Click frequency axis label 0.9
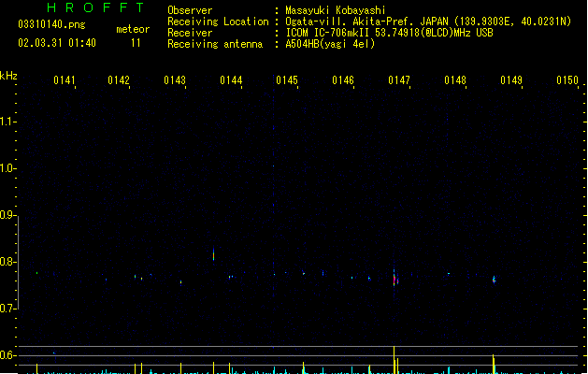Viewport: 588px width, 374px height. tap(7, 215)
